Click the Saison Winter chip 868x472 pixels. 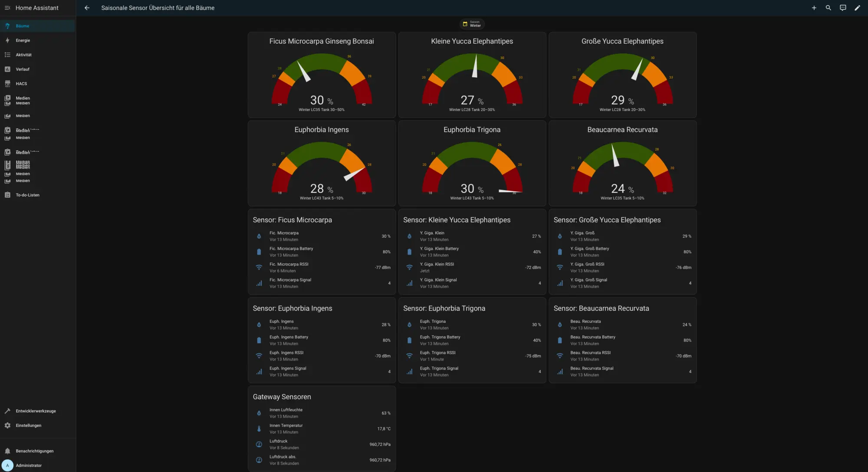point(472,24)
